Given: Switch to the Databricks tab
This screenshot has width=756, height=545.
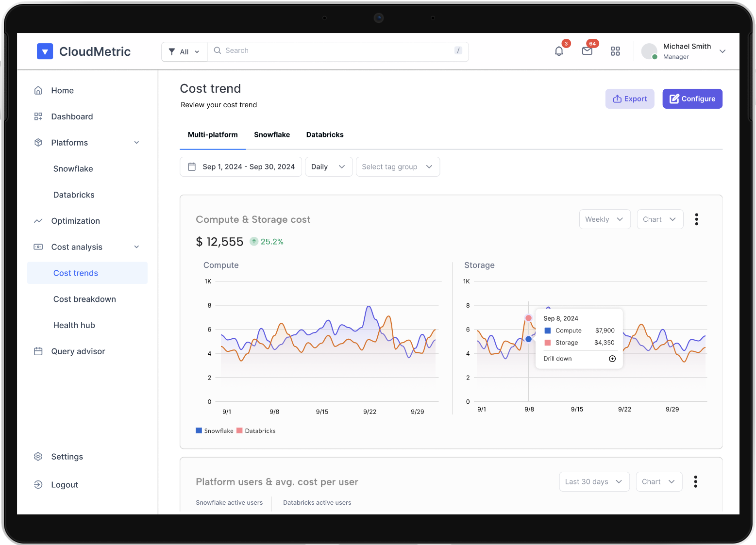Looking at the screenshot, I should [x=325, y=134].
